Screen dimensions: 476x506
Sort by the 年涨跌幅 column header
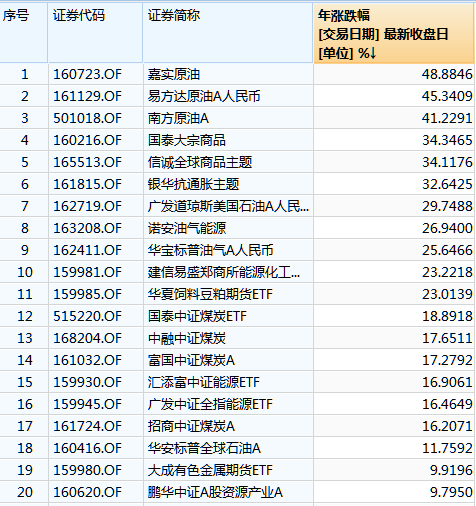[394, 33]
